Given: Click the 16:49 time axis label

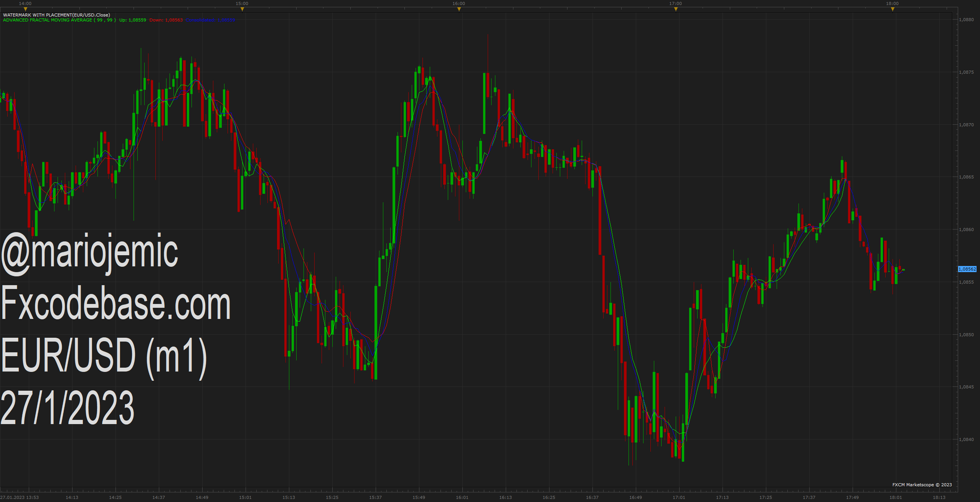Looking at the screenshot, I should click(x=635, y=497).
